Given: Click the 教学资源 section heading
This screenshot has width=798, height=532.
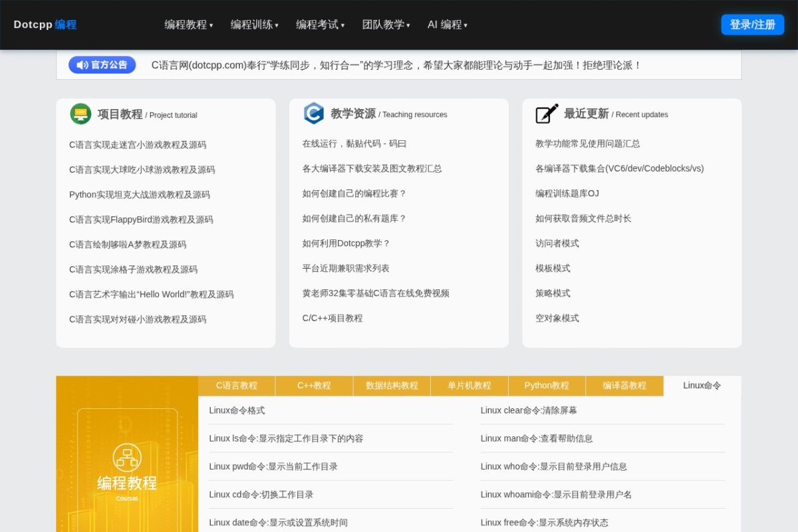Looking at the screenshot, I should 353,114.
